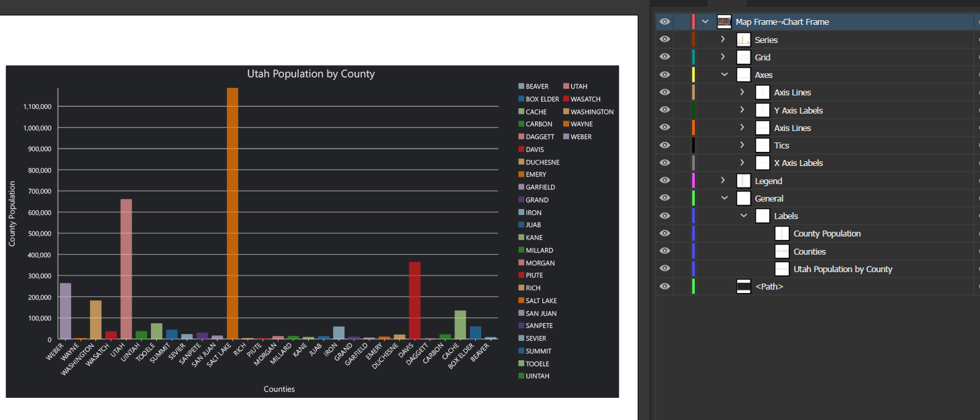Click the Tics layer thumbnail icon
The height and width of the screenshot is (420, 980).
click(763, 144)
